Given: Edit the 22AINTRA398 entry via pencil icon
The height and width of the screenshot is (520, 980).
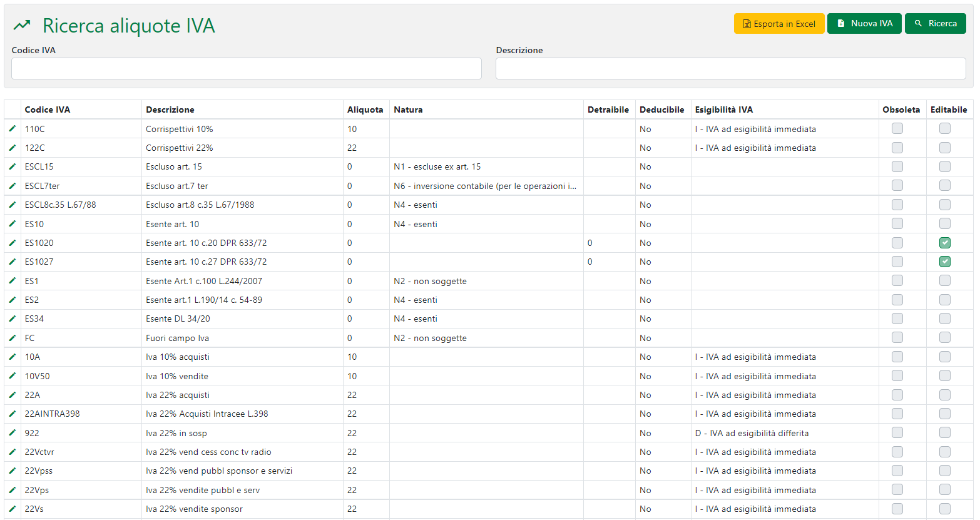Looking at the screenshot, I should pyautogui.click(x=12, y=414).
